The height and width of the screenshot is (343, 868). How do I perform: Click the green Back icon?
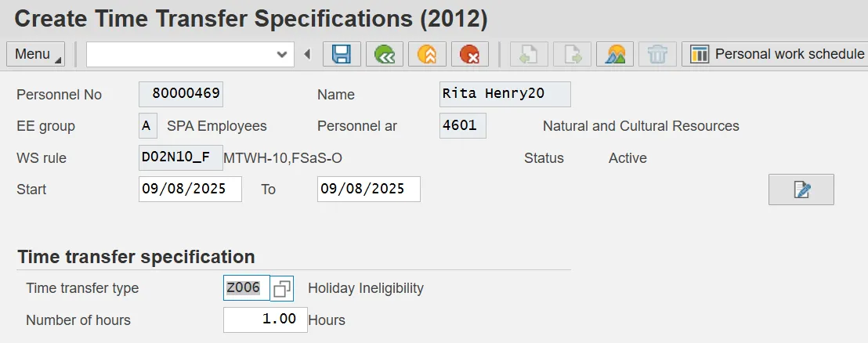[384, 54]
